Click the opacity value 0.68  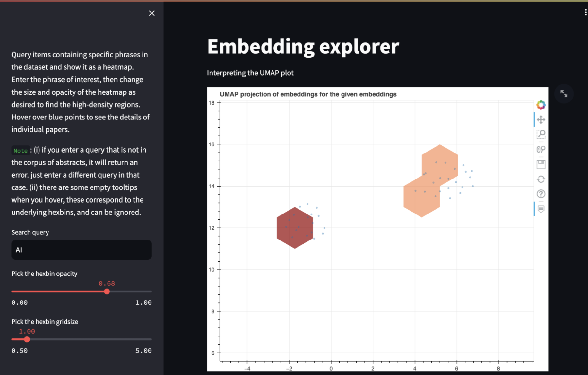coord(107,283)
